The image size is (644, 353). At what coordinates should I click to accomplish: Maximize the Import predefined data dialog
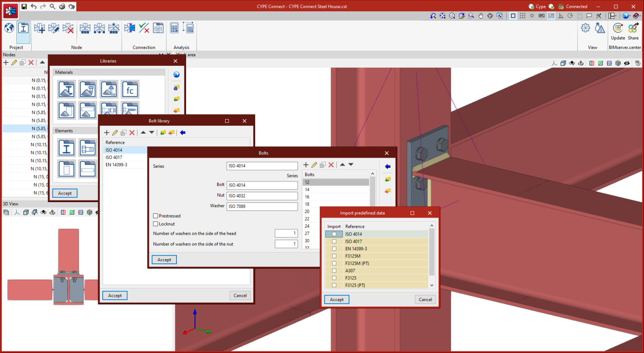point(412,213)
